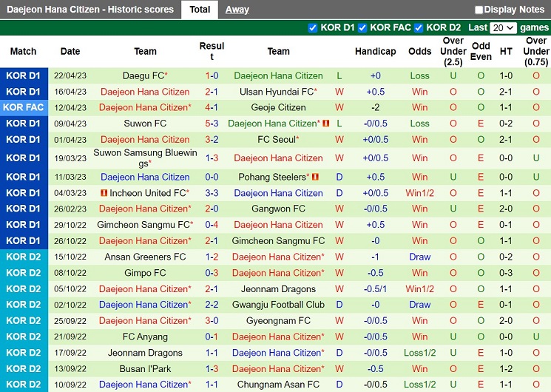Image resolution: width=551 pixels, height=392 pixels.
Task: Uncheck the KOR FAC filter
Action: (362, 28)
